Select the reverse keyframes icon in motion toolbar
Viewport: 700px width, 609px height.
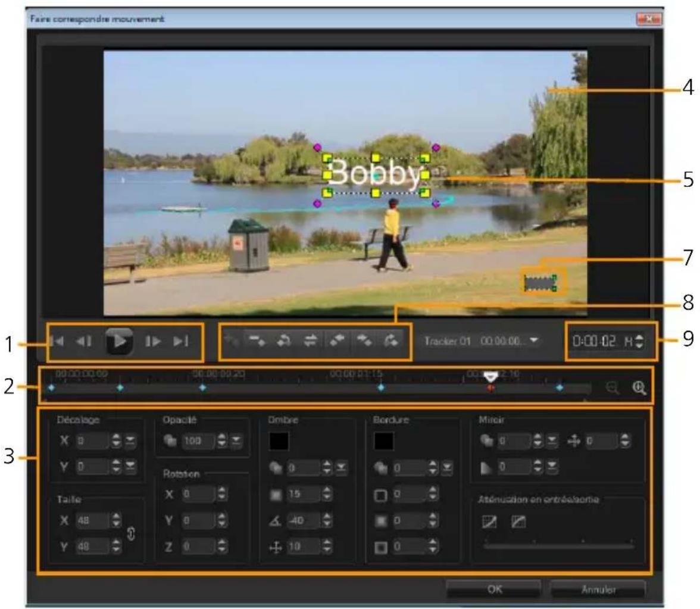[311, 341]
